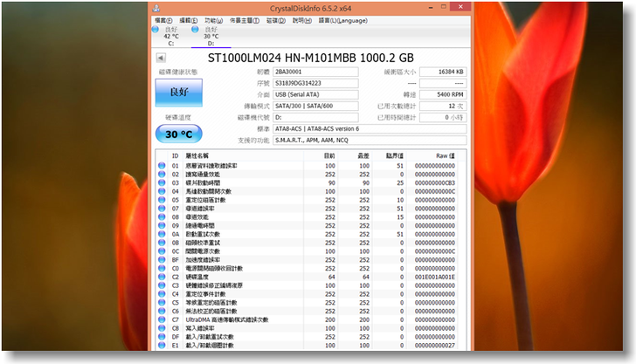This screenshot has width=636, height=364.
Task: Open the 檔案(F) menu
Action: click(162, 19)
